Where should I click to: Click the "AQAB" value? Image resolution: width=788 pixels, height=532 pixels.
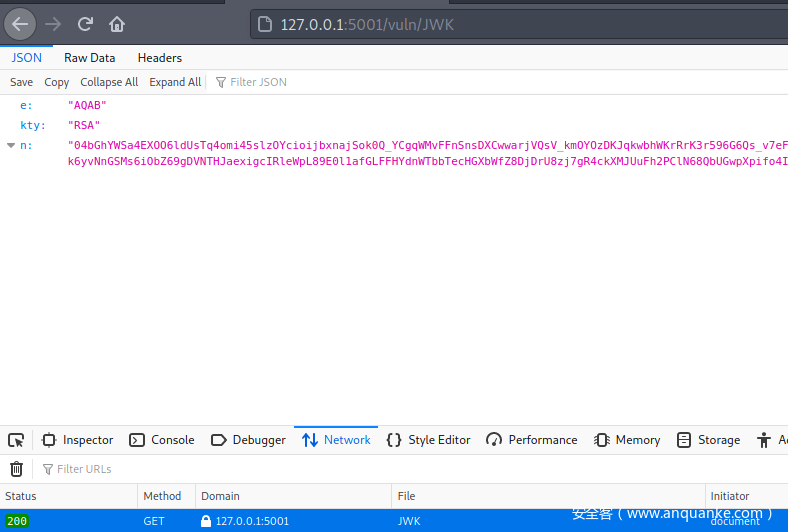point(87,105)
